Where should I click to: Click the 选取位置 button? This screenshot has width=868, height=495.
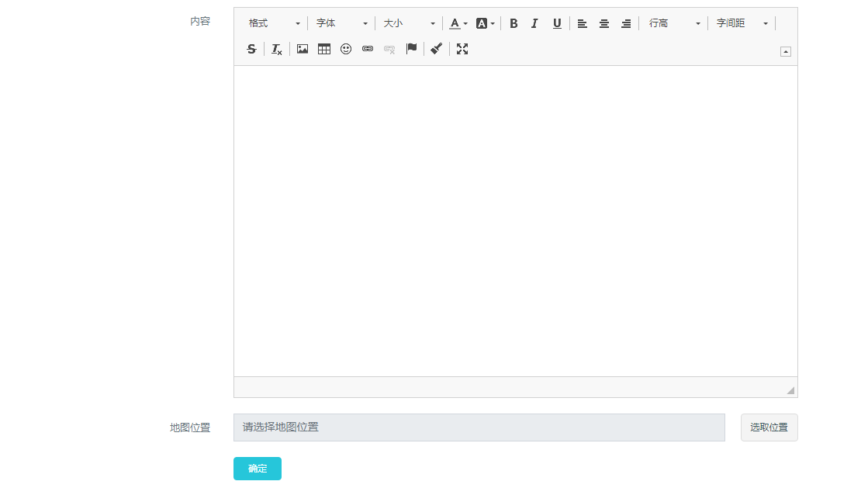pyautogui.click(x=769, y=427)
